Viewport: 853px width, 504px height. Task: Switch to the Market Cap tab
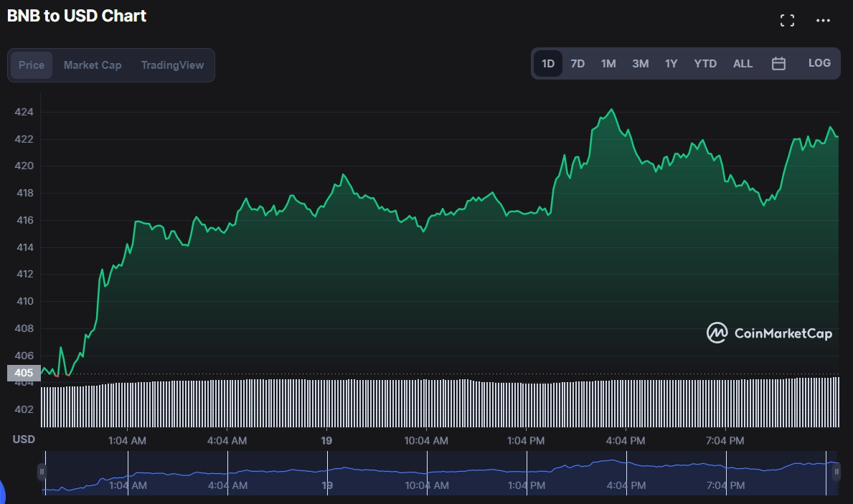[93, 65]
